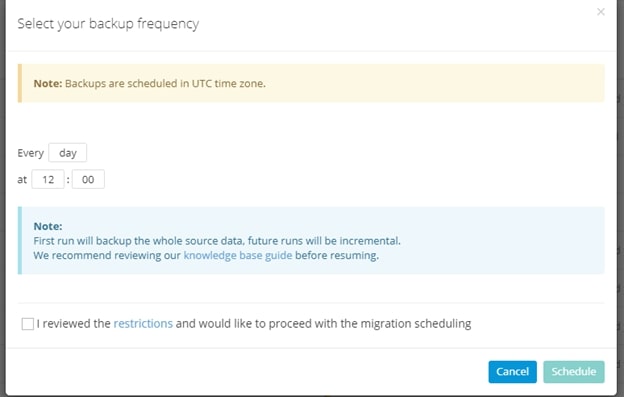Viewport: 624px width, 397px height.
Task: Open the restrictions link
Action: pos(143,323)
